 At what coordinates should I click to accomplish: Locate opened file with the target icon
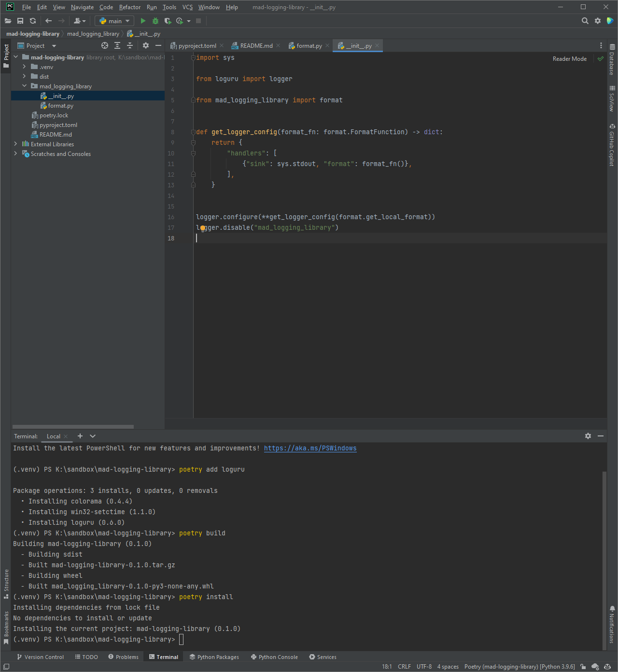point(104,45)
